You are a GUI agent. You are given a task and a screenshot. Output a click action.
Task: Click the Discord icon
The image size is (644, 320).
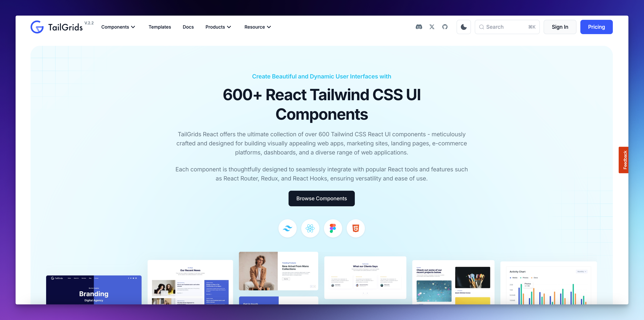point(418,27)
